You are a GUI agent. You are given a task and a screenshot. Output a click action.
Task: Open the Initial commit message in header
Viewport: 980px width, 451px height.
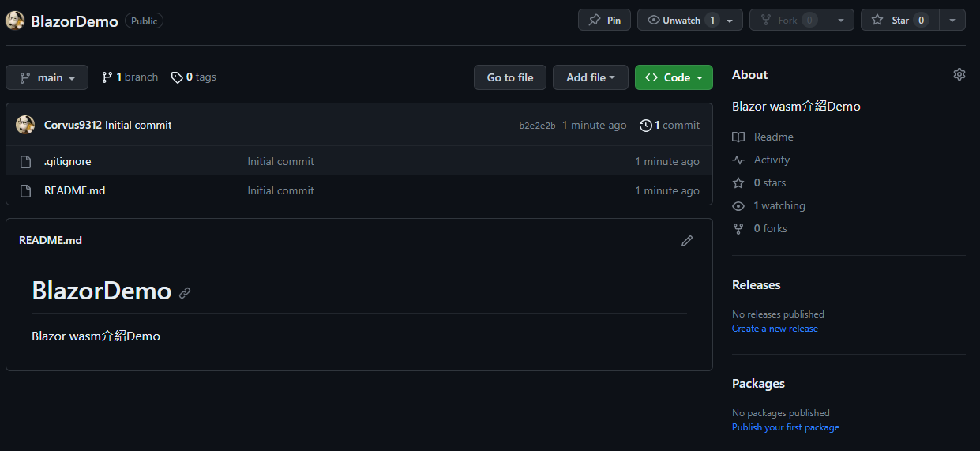pyautogui.click(x=138, y=125)
